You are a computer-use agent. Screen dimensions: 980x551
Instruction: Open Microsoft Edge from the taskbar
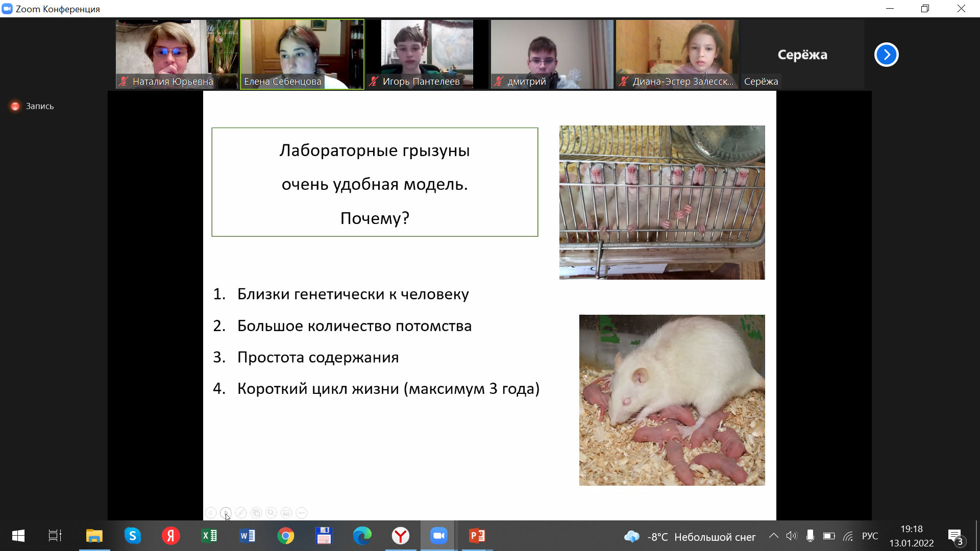click(362, 536)
